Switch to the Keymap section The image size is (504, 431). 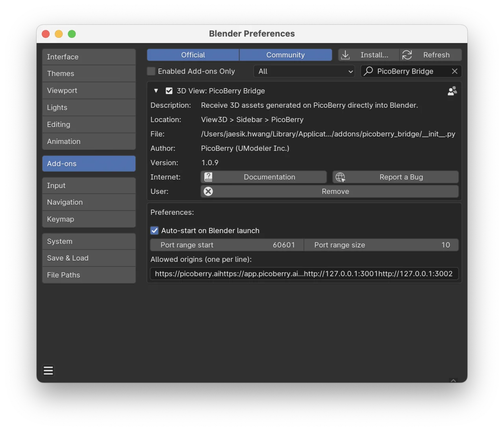(89, 219)
